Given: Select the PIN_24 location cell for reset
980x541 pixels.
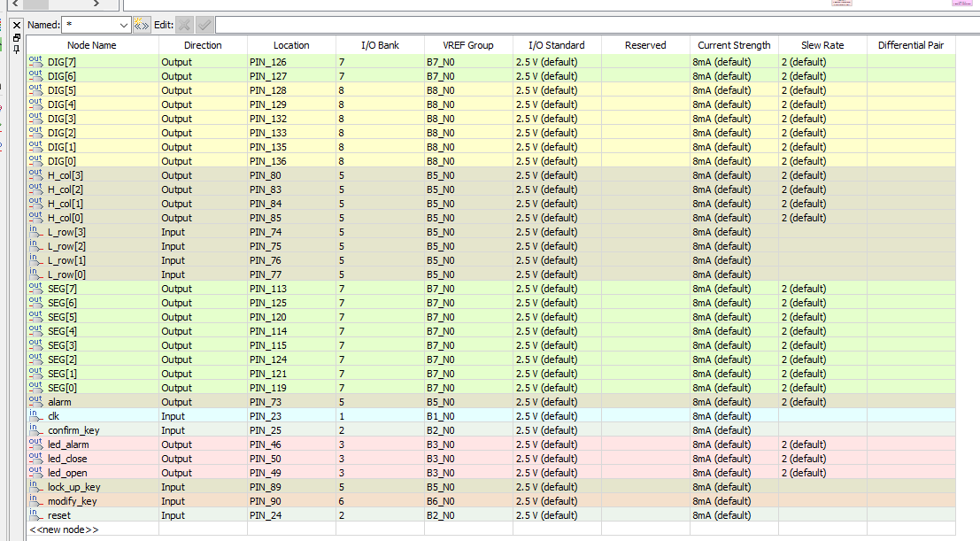Looking at the screenshot, I should [x=291, y=515].
